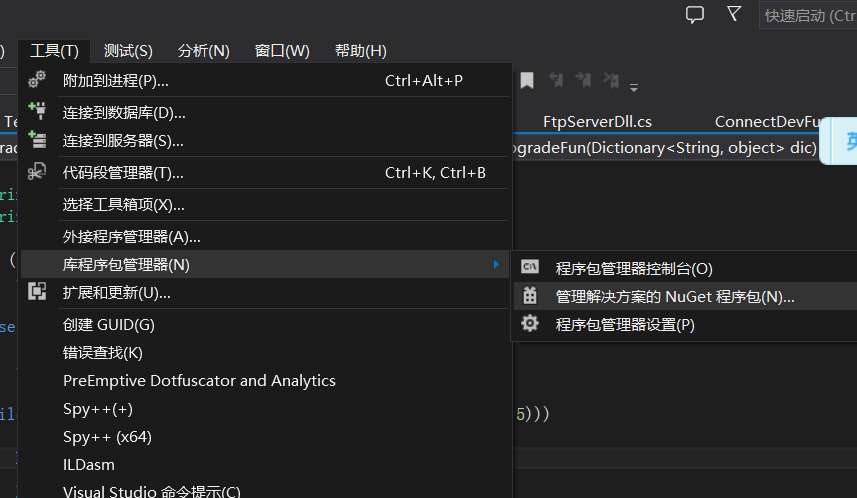
Task: Open 代码段管理器(T)... entry
Action: tap(266, 173)
